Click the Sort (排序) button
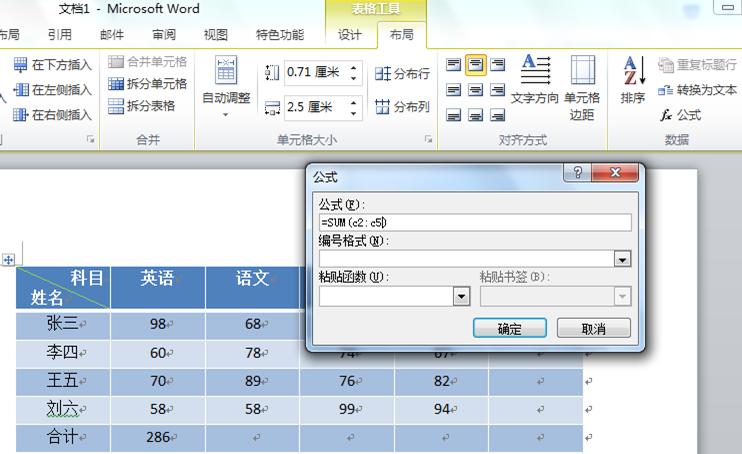 click(633, 80)
